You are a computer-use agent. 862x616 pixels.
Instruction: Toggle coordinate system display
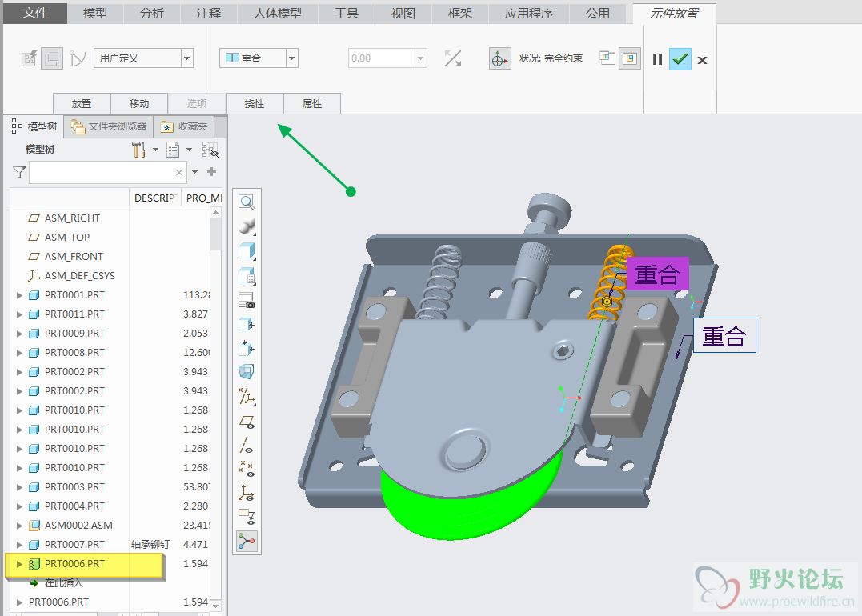point(247,492)
